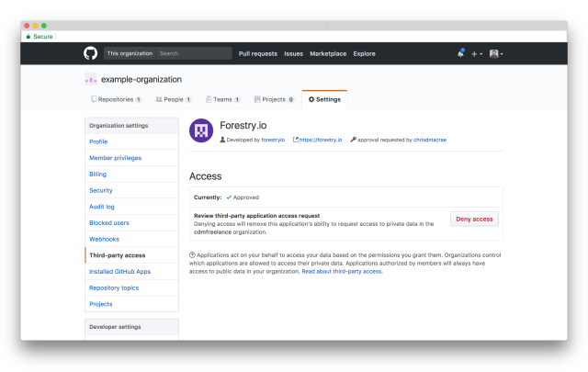Open the notifications bell icon
The image size is (588, 372).
(460, 53)
